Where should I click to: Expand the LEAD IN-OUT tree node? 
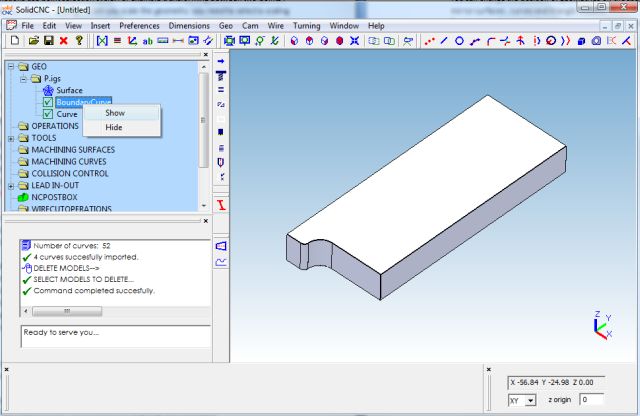pyautogui.click(x=10, y=186)
